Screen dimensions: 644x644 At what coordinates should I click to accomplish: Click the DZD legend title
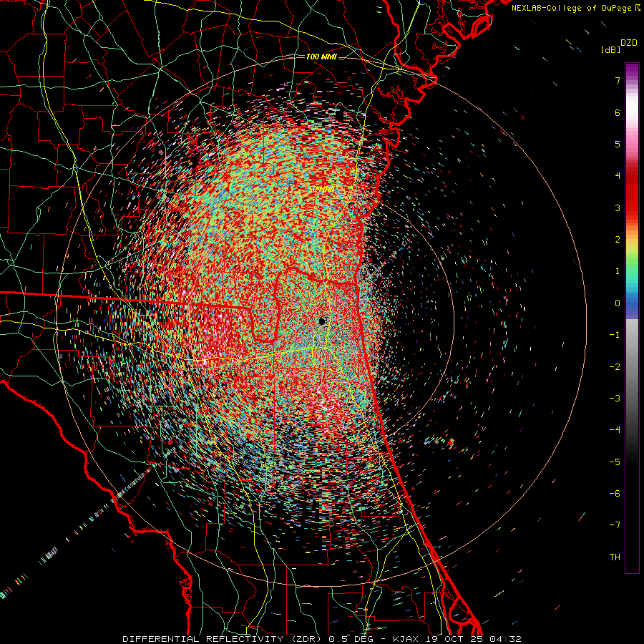tap(629, 43)
